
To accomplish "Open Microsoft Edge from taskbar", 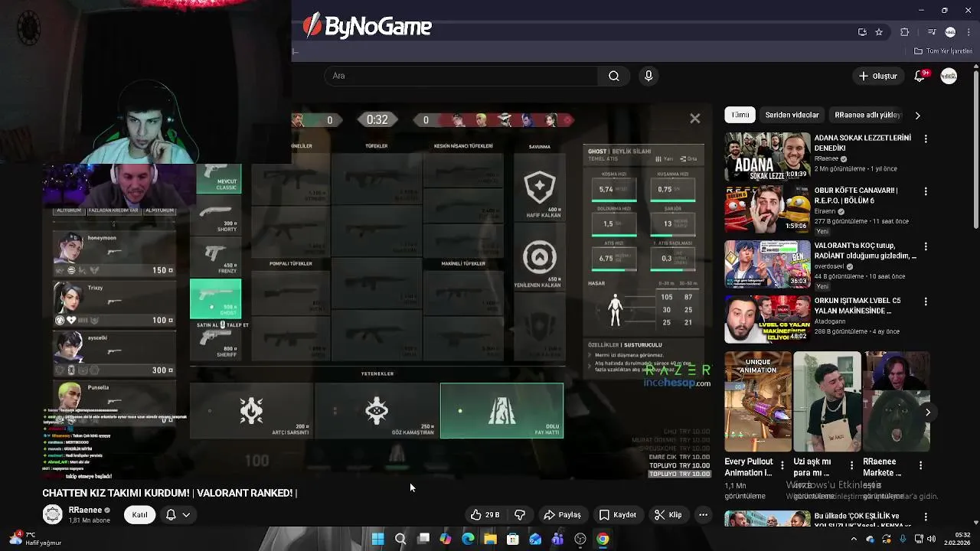I will click(x=468, y=539).
